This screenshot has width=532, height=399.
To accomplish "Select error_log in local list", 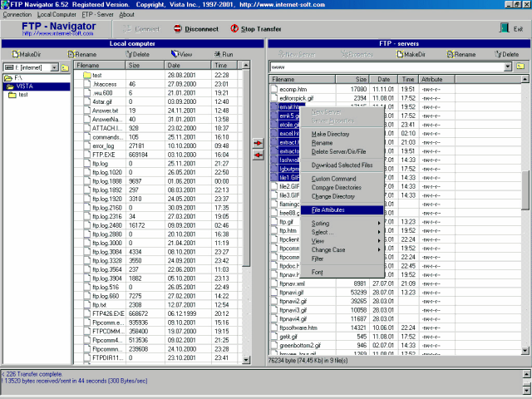I will [103, 146].
